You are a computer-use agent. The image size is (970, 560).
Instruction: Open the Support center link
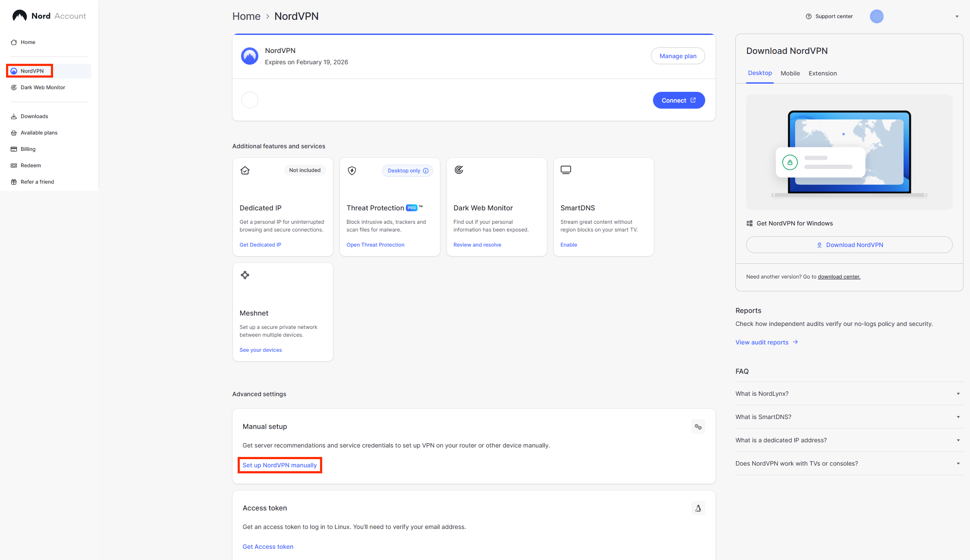tap(829, 16)
